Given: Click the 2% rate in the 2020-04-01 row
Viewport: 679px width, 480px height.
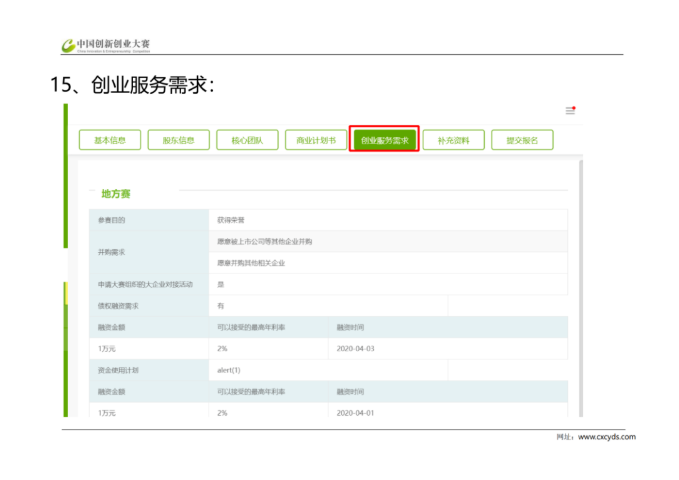Looking at the screenshot, I should pyautogui.click(x=222, y=413).
